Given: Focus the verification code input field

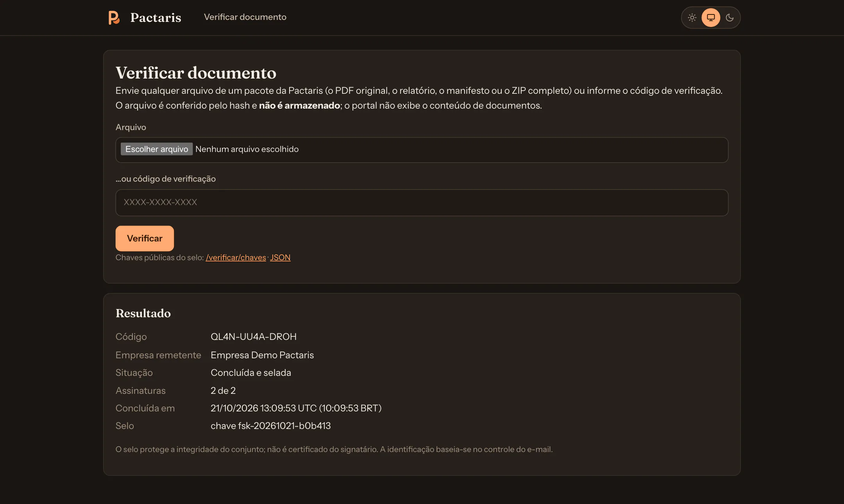Looking at the screenshot, I should click(422, 202).
